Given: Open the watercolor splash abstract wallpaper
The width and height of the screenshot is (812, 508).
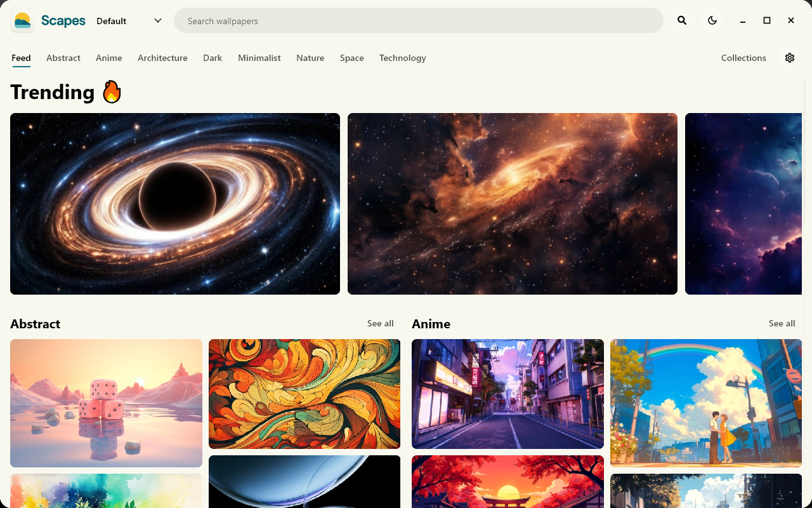Looking at the screenshot, I should tap(106, 491).
